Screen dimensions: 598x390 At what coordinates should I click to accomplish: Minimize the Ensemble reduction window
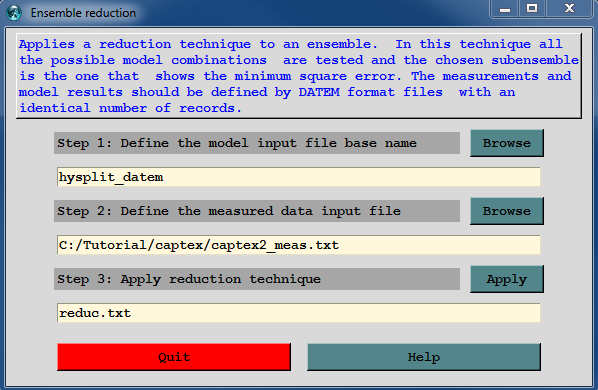505,9
